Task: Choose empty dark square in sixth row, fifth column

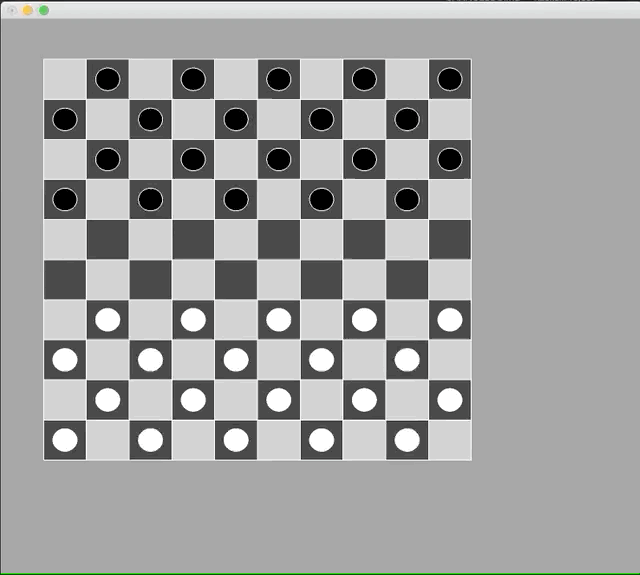Action: [x=236, y=280]
